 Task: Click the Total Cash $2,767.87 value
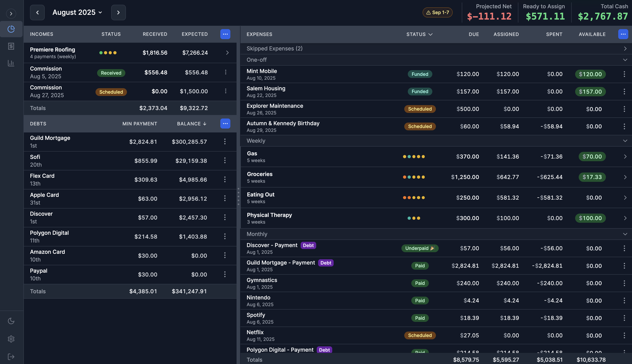[x=603, y=17]
